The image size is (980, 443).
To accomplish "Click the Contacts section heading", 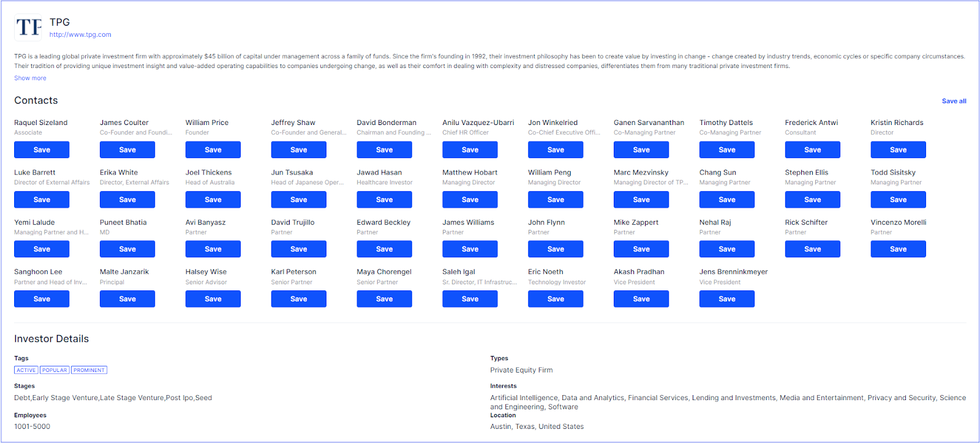I will click(36, 100).
